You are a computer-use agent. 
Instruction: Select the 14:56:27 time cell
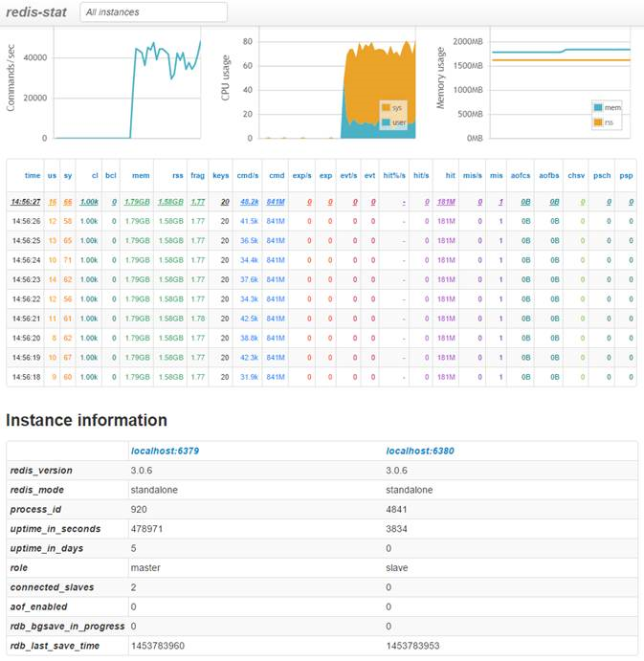(26, 202)
